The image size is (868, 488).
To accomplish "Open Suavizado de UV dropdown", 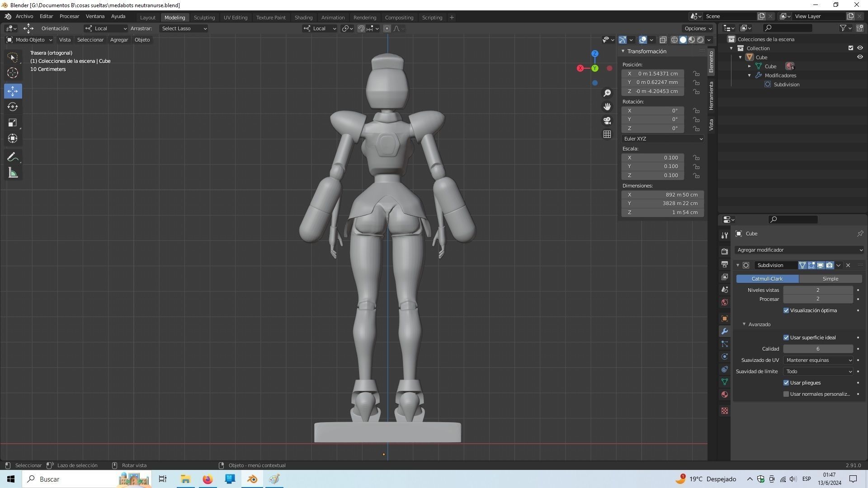I will (818, 360).
